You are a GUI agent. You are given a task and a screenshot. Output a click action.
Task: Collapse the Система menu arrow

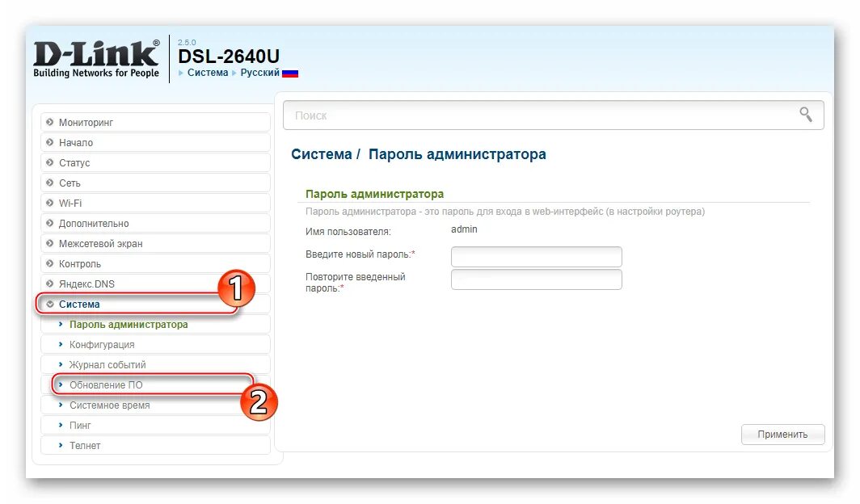click(x=50, y=304)
